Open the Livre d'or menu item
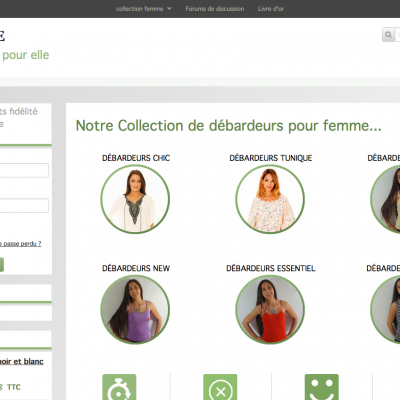The image size is (400, 400). [x=271, y=9]
